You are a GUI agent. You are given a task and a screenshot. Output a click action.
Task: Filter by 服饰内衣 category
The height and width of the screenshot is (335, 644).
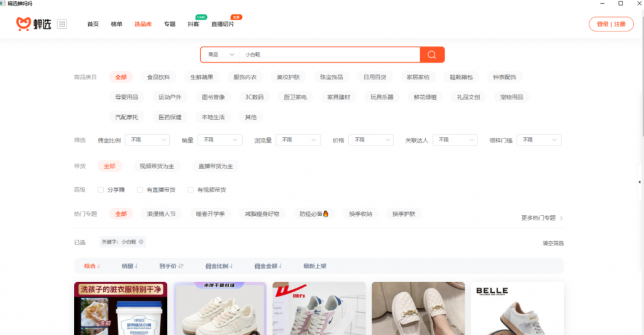point(245,77)
